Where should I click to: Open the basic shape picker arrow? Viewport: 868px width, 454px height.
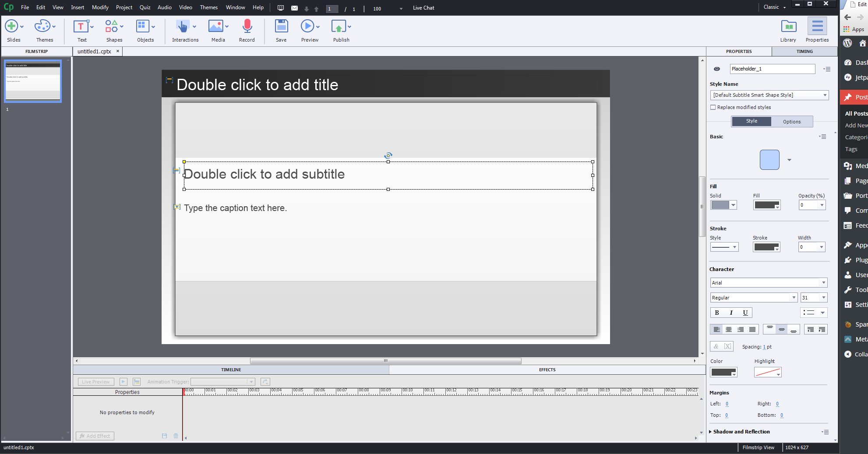click(789, 160)
